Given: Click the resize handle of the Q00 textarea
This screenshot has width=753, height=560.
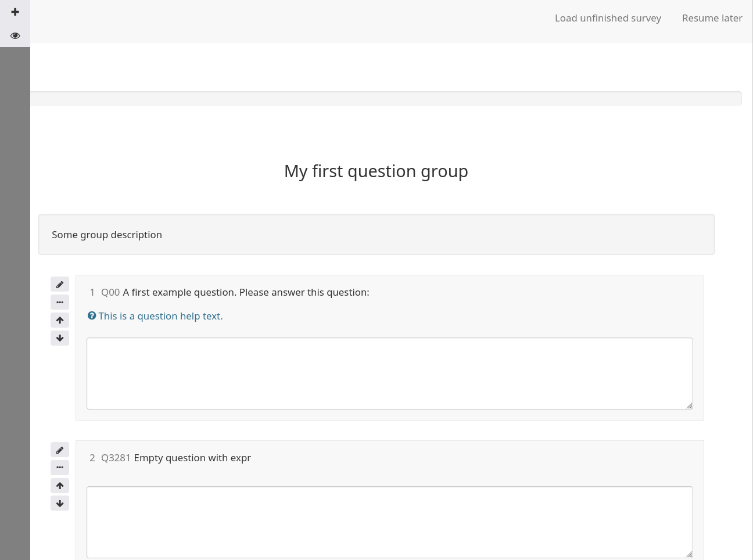Looking at the screenshot, I should [689, 405].
